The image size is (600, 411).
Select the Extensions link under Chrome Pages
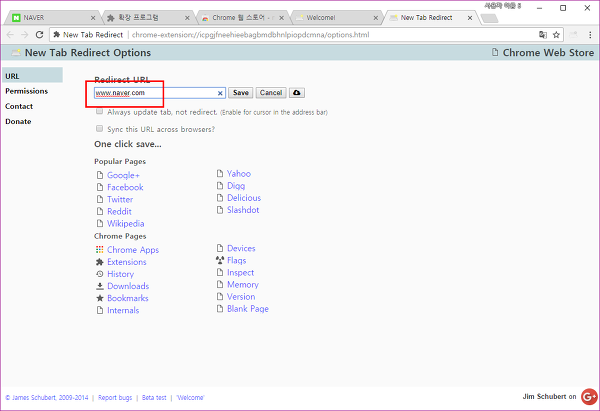click(127, 262)
